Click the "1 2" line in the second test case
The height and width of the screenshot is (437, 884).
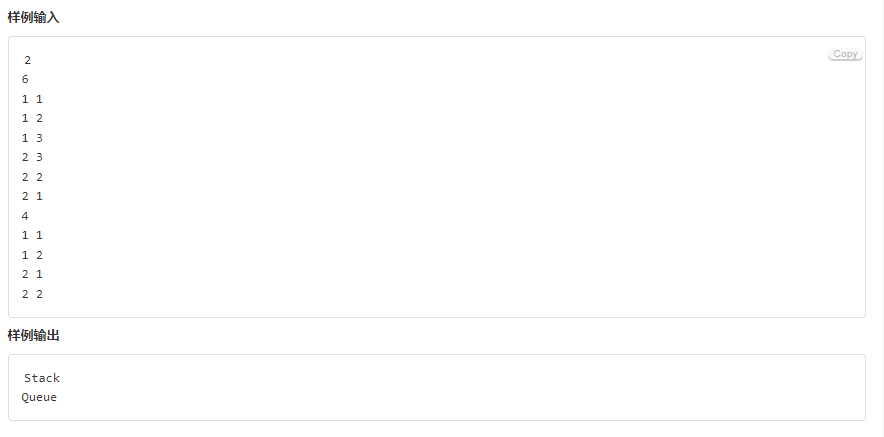[x=32, y=255]
